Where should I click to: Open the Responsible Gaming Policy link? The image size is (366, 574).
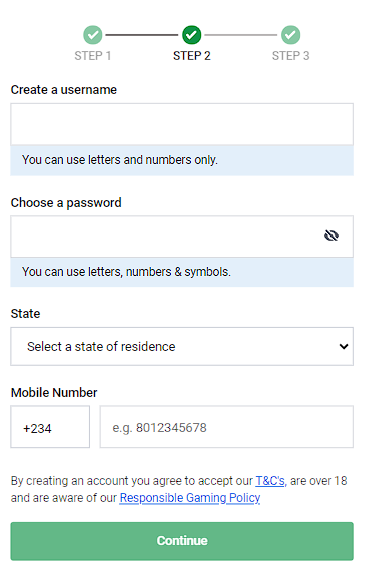190,498
